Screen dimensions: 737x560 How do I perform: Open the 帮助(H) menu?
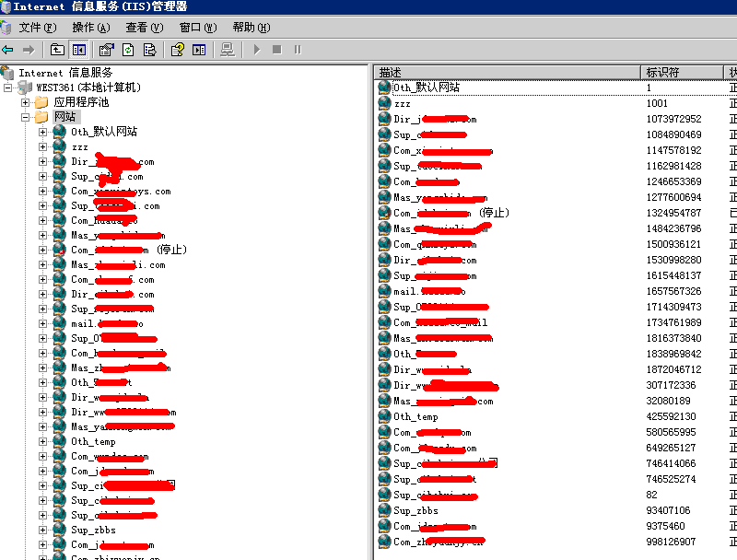252,28
